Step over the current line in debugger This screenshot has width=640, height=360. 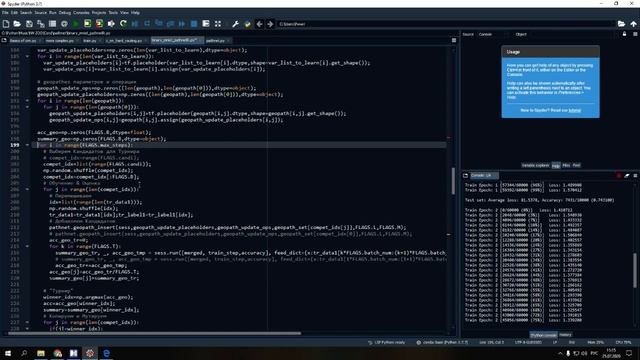[x=147, y=24]
